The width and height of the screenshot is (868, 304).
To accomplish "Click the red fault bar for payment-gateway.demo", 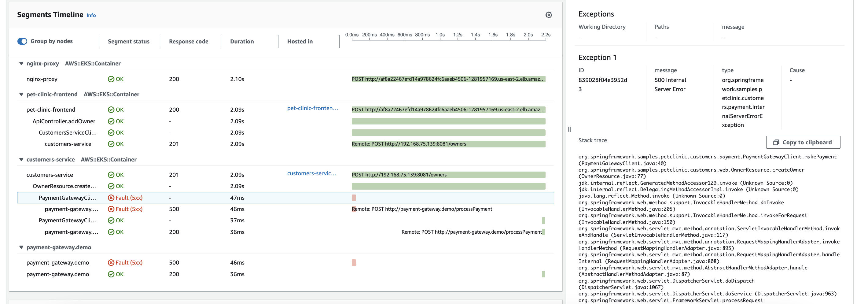I will click(x=354, y=262).
